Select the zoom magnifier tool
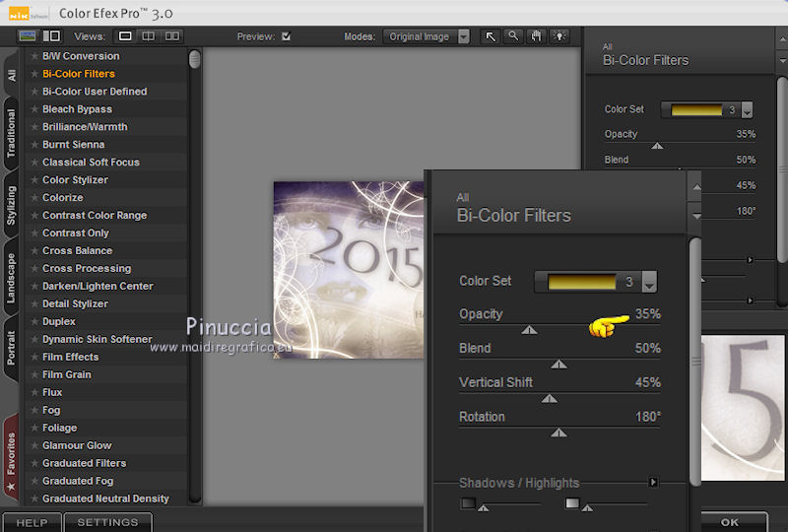Viewport: 788px width, 532px height. (513, 36)
